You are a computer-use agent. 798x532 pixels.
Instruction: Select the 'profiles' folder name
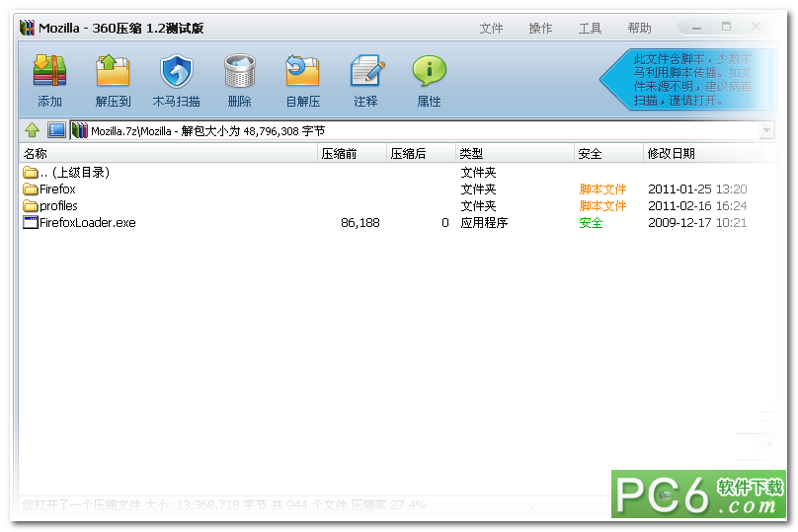coord(58,206)
